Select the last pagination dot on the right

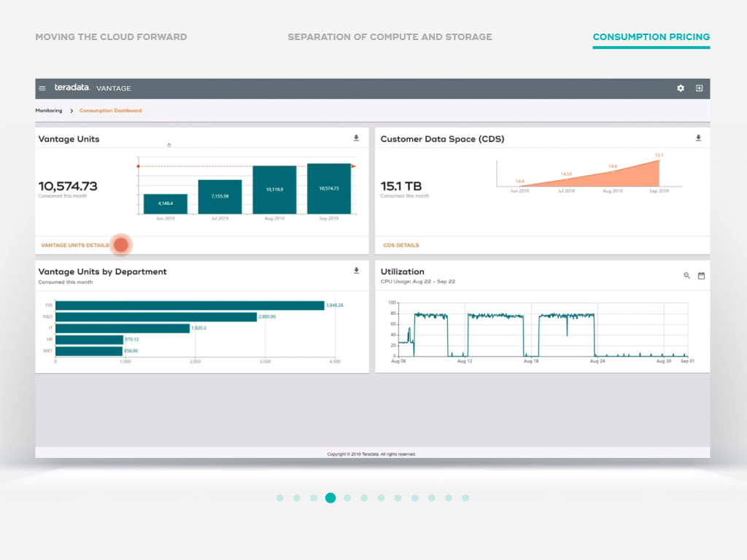pos(465,498)
